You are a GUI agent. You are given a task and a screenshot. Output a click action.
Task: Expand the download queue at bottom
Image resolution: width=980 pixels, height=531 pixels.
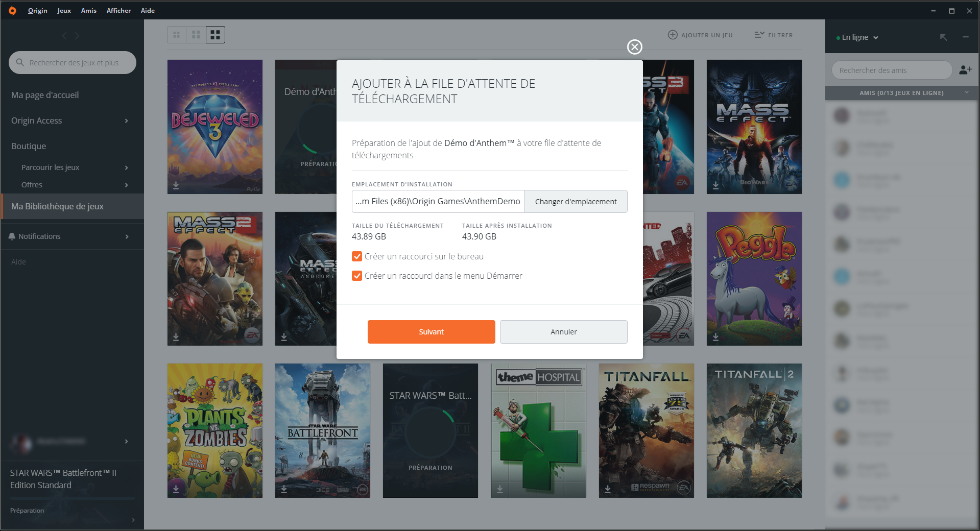click(x=133, y=520)
